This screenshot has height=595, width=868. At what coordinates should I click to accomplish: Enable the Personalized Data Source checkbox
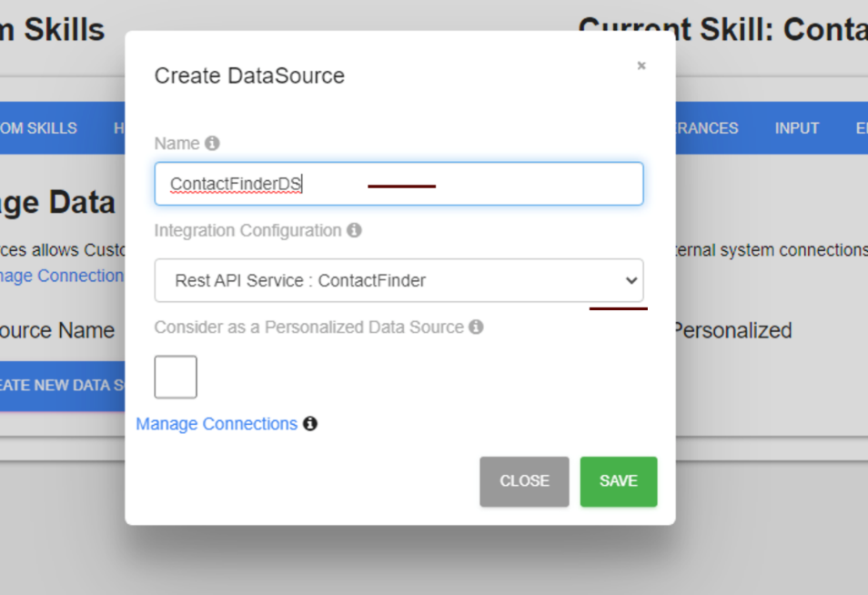(176, 377)
